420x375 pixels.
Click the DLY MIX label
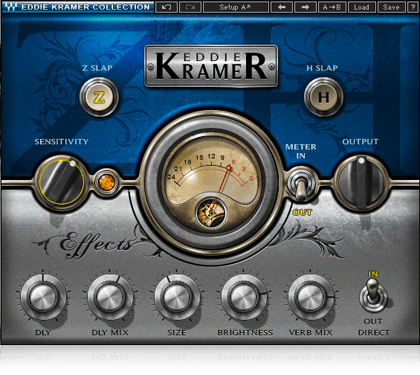[x=110, y=332]
